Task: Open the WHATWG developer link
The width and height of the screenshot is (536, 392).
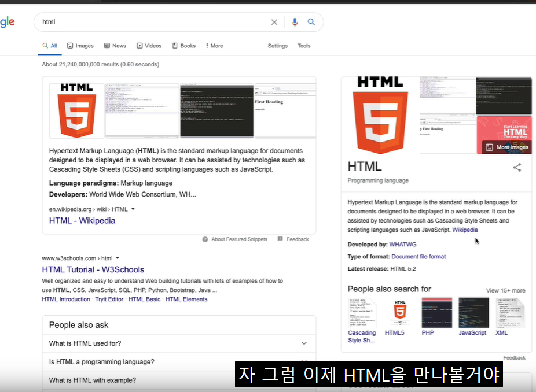Action: (403, 245)
